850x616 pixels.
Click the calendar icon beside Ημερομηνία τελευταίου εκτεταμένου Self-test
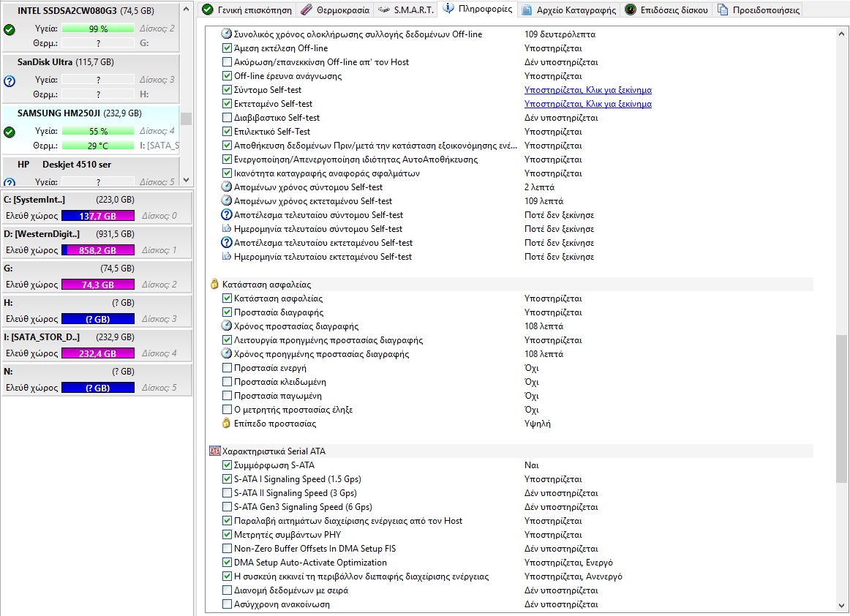(227, 257)
